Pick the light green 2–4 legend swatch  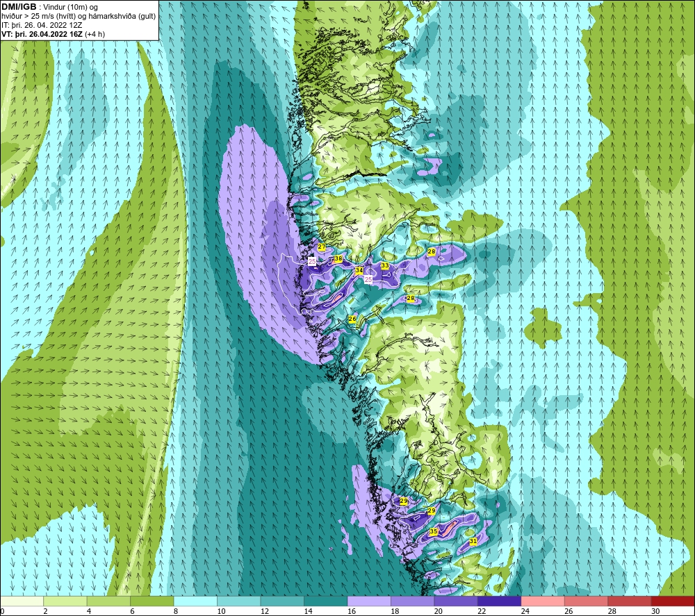(65, 601)
